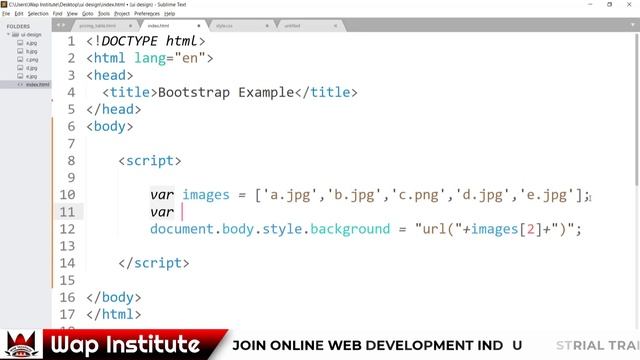Click the index 2 in images[2]
Image resolution: width=640 pixels, height=360 pixels.
pos(531,229)
